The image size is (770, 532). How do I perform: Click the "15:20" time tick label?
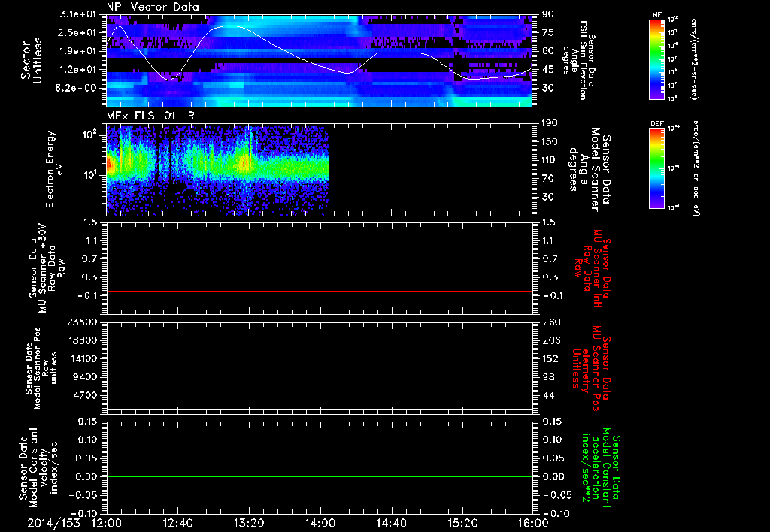tap(462, 523)
